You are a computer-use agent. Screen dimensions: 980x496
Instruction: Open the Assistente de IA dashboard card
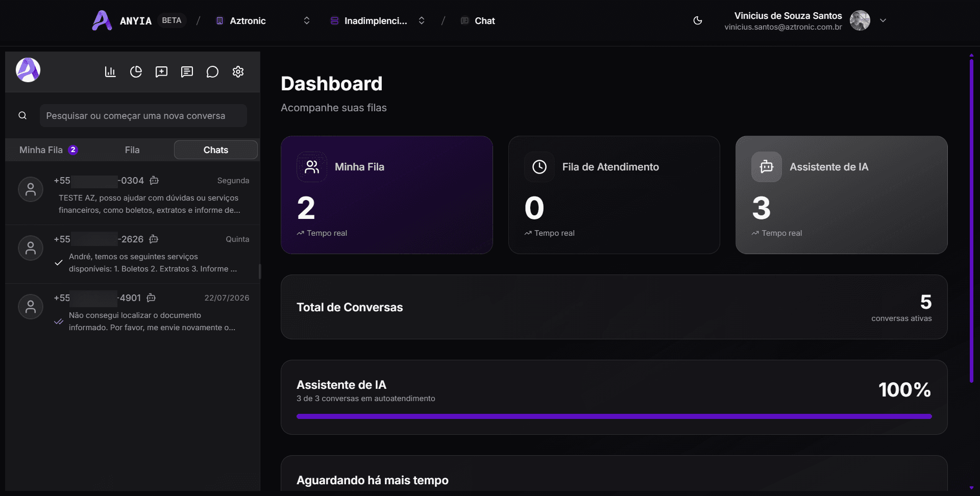click(842, 195)
